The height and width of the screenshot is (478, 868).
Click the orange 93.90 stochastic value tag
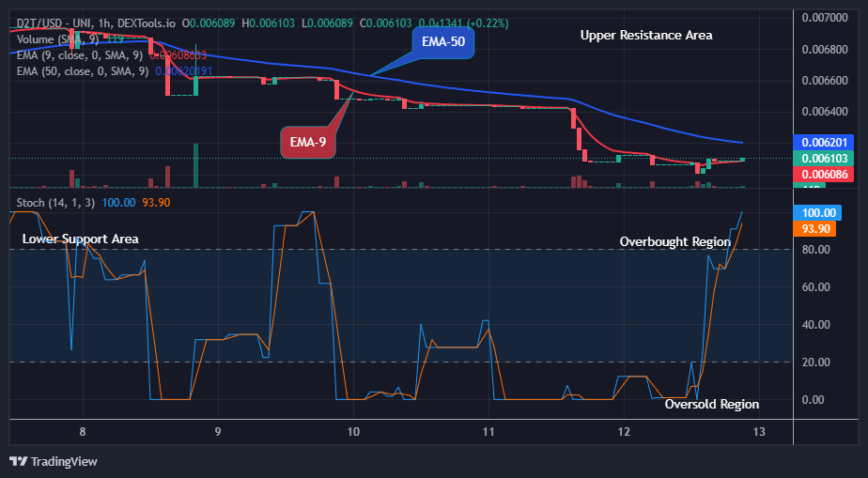tap(814, 228)
